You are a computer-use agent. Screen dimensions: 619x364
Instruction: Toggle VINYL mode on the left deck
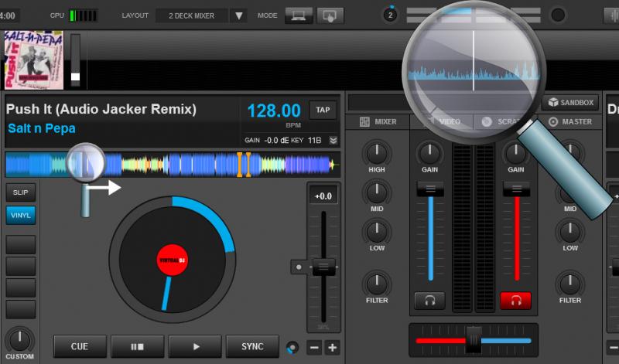click(x=21, y=216)
